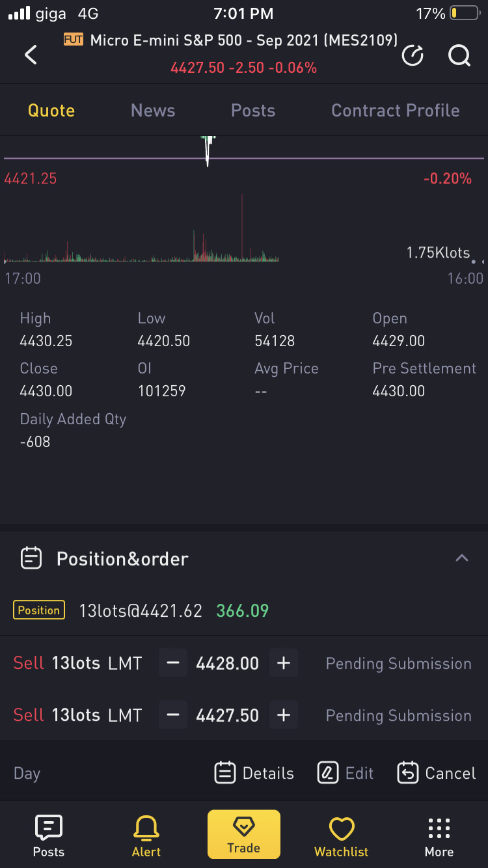
Task: Open the Contract Profile tab
Action: click(396, 111)
